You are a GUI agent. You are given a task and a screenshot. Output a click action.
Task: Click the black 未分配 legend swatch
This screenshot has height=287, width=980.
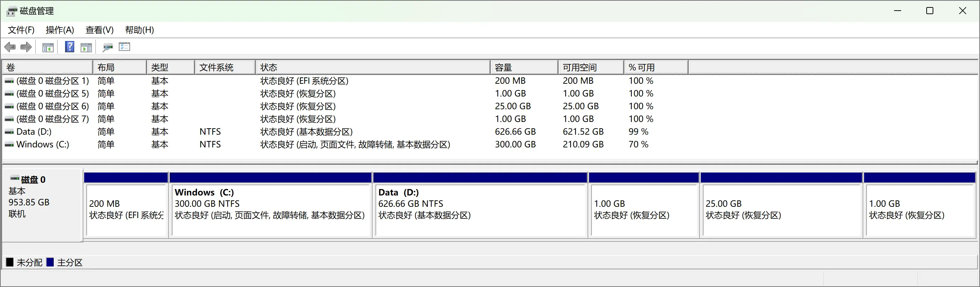(x=10, y=262)
